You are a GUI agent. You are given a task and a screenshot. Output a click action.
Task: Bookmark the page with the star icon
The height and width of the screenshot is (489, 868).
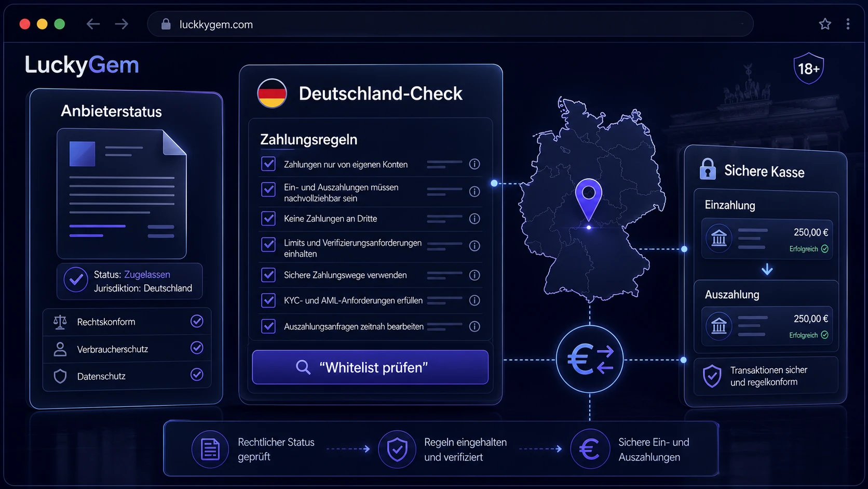click(825, 24)
